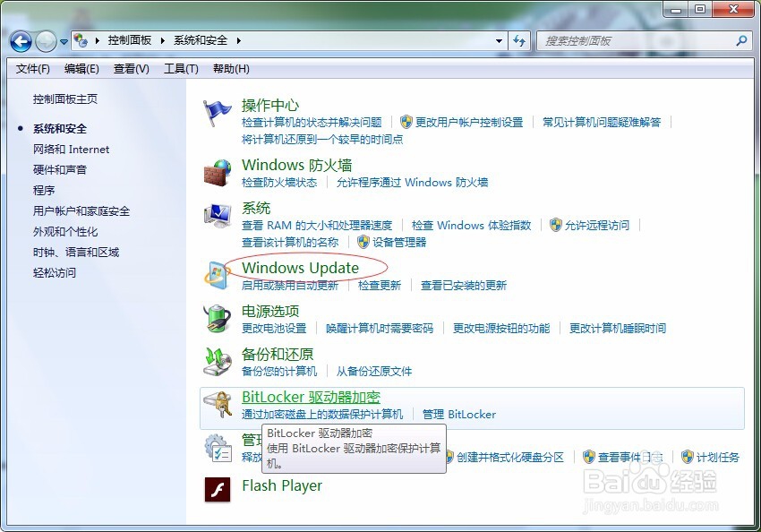Expand the arrow after 系统和安全 breadcrumb

point(238,40)
